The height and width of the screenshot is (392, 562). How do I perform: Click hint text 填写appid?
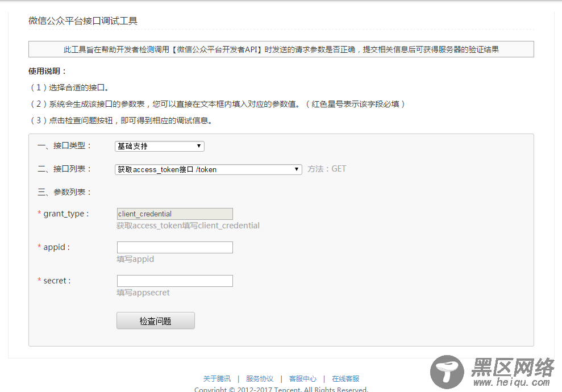[135, 259]
